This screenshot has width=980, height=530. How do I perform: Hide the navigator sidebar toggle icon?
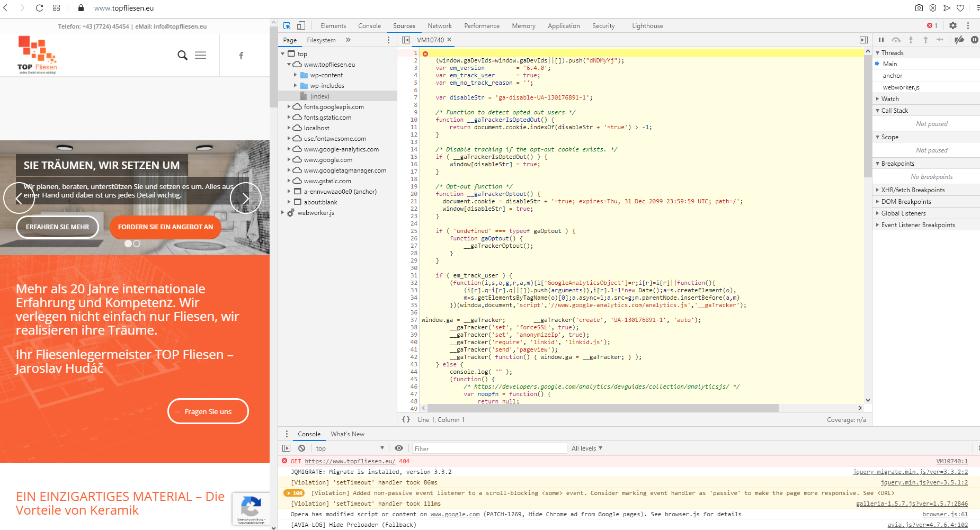tap(406, 40)
